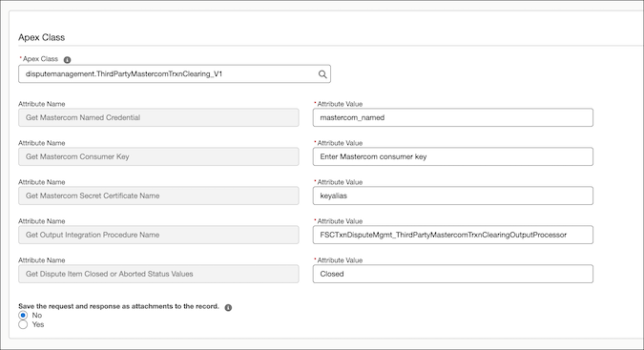Screen dimensions: 644x350
Task: Click the Get Mastercom Consumer Key field
Action: [x=158, y=156]
